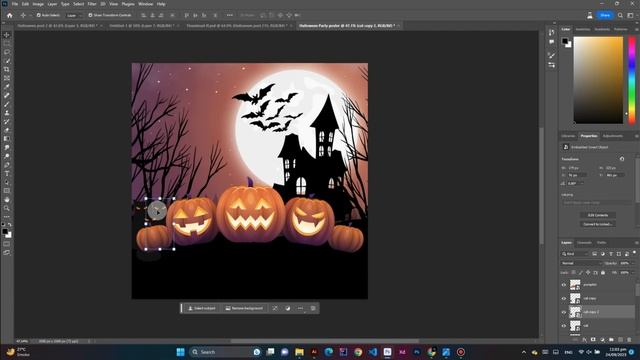Open the Window menu
Image resolution: width=640 pixels, height=360 pixels.
pyautogui.click(x=146, y=4)
